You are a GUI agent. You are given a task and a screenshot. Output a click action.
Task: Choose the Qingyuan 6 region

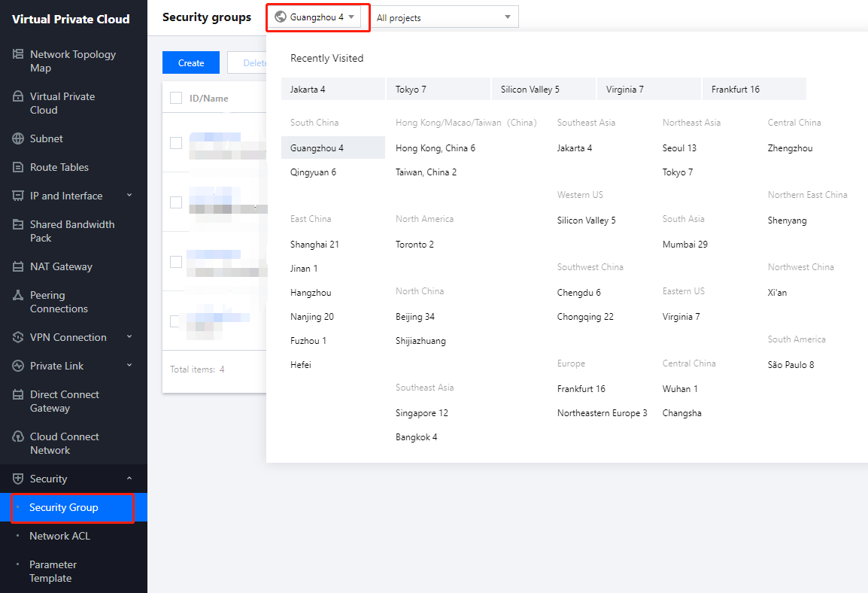pos(314,172)
